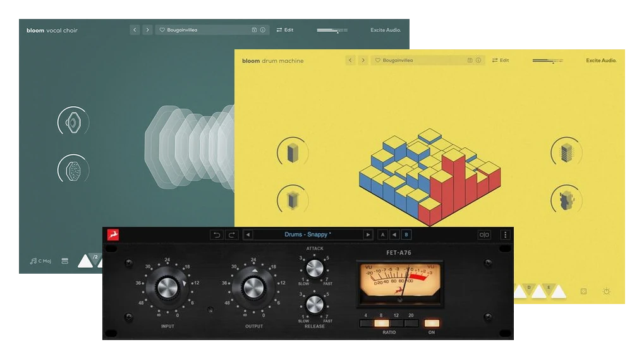Click Excite Audio logo in drum machine
The image size is (644, 359).
tap(601, 61)
